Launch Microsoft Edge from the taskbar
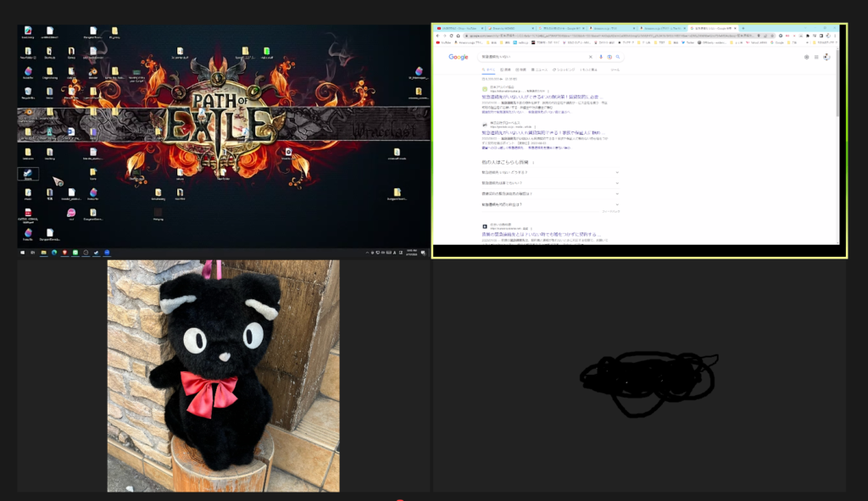 54,253
